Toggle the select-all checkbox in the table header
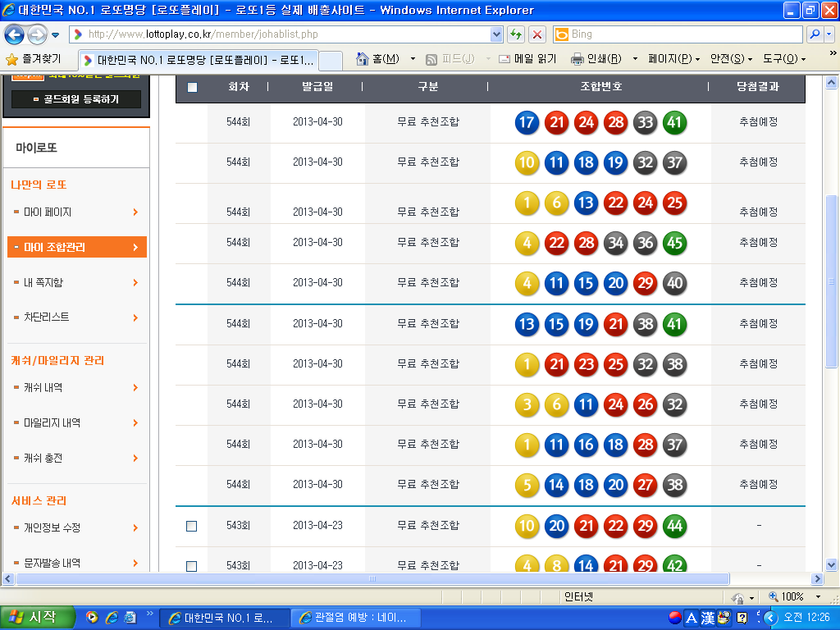Image resolution: width=840 pixels, height=630 pixels. (192, 87)
